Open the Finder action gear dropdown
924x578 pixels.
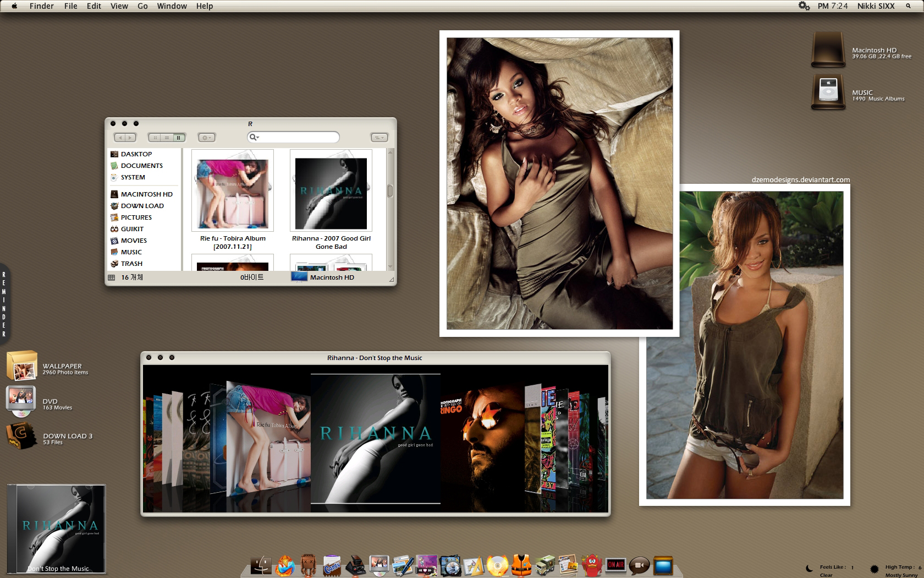tap(206, 138)
